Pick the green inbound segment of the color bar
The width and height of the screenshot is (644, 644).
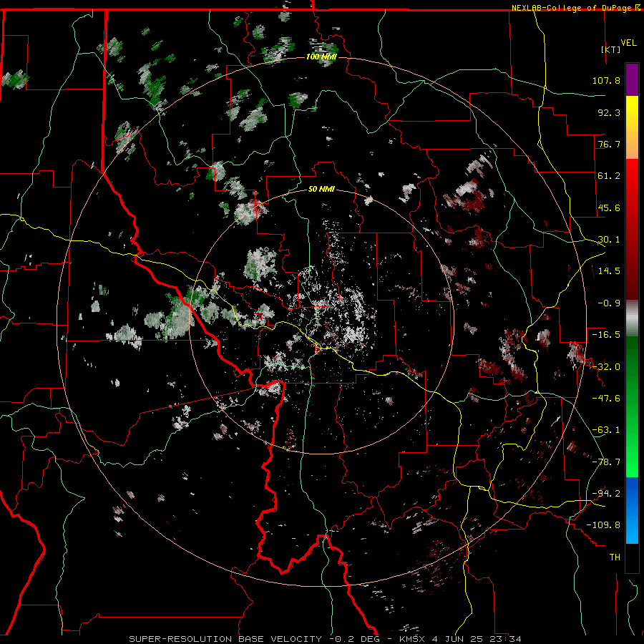(x=632, y=406)
